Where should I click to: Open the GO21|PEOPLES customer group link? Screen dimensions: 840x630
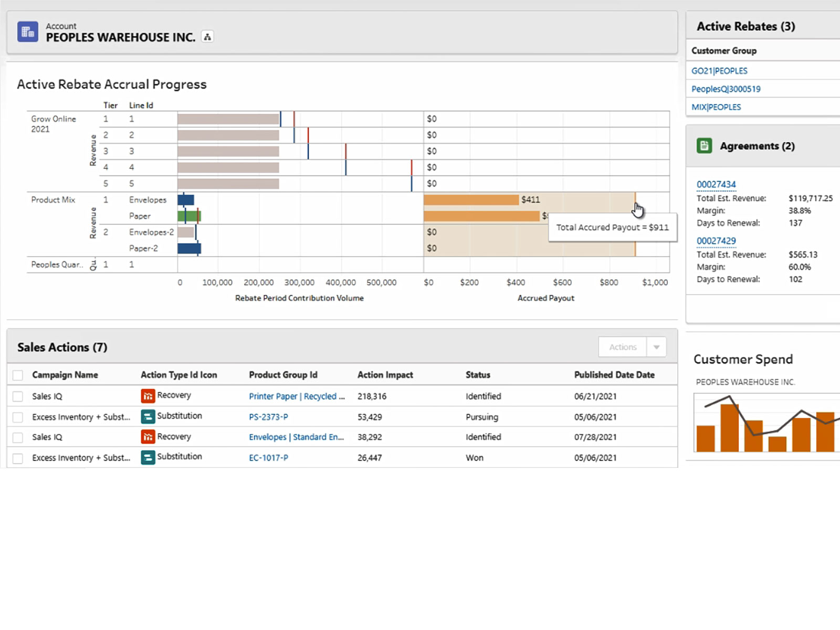(x=719, y=71)
